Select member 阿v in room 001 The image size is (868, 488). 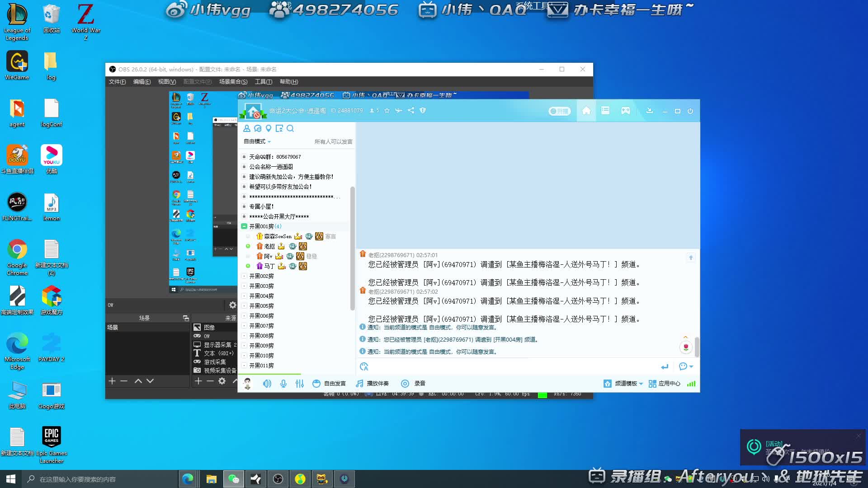point(269,256)
